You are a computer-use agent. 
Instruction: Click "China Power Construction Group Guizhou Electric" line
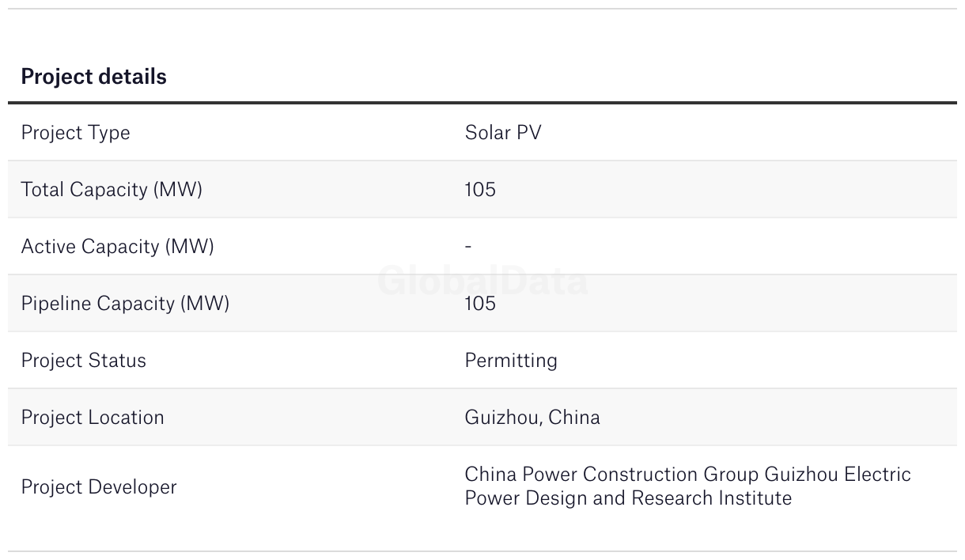tap(687, 475)
